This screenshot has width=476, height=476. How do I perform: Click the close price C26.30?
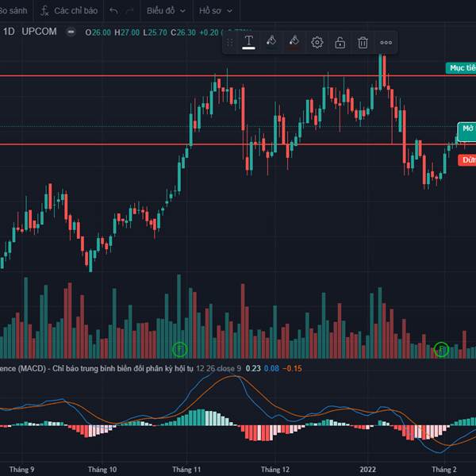click(x=183, y=33)
